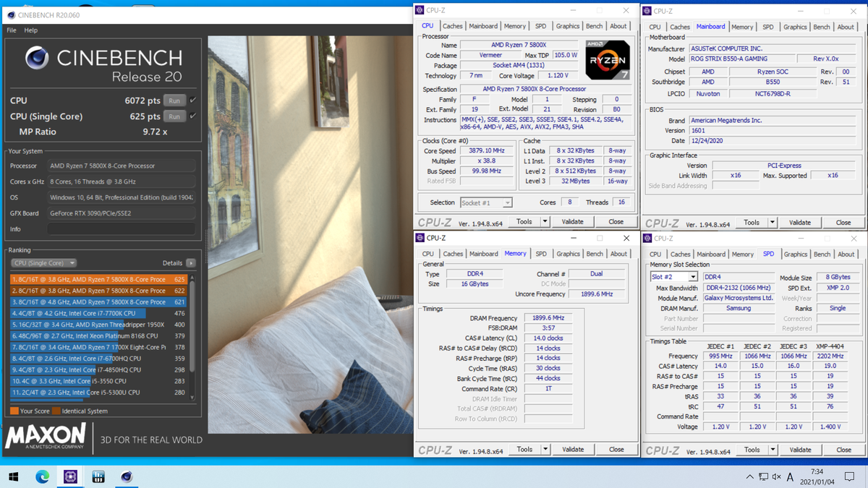Click the Cinebench Info text field

122,229
